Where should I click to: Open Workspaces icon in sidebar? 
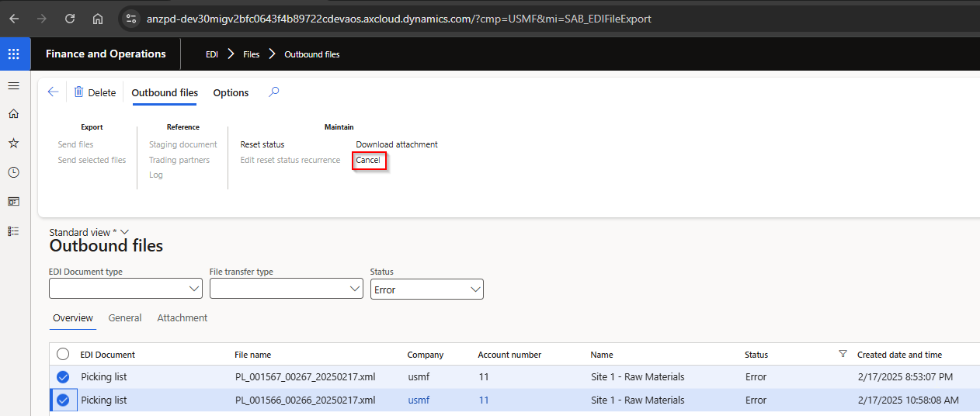click(13, 202)
